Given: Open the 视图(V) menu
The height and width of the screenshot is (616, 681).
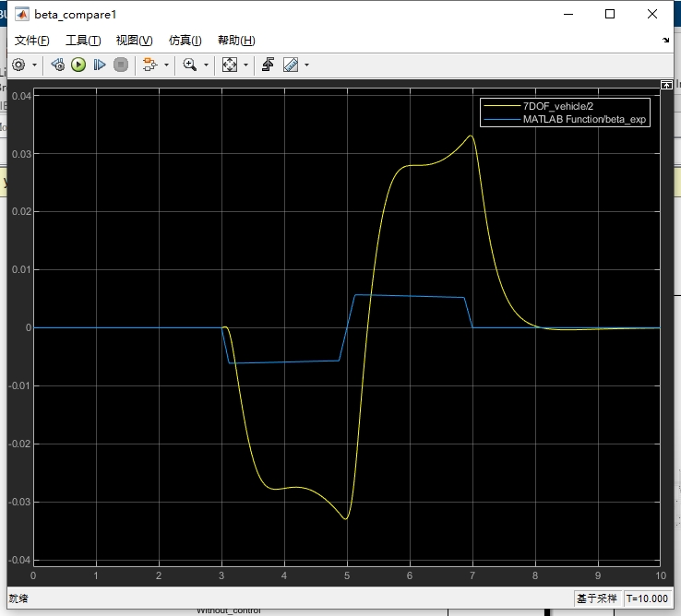Looking at the screenshot, I should coord(134,41).
